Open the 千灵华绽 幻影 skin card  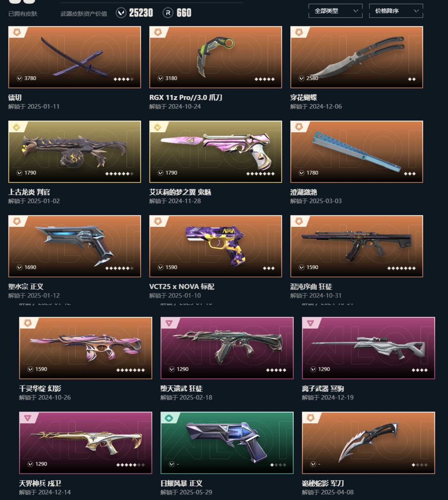tap(85, 348)
